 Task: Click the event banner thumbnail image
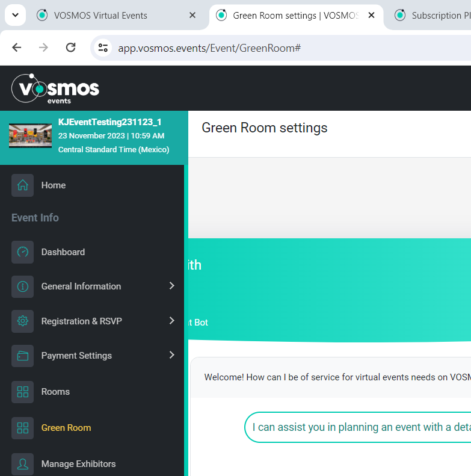click(30, 135)
